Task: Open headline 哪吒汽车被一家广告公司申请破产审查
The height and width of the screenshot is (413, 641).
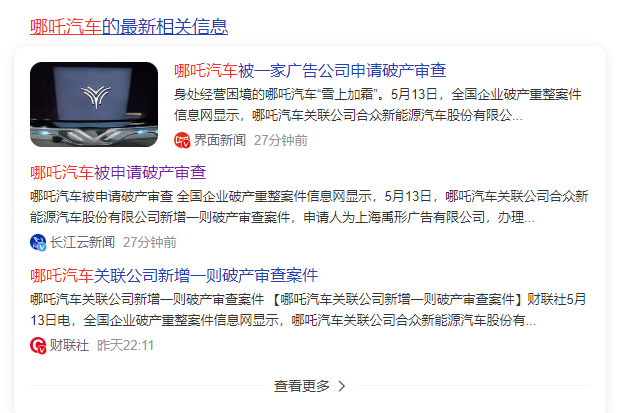Action: pyautogui.click(x=310, y=71)
